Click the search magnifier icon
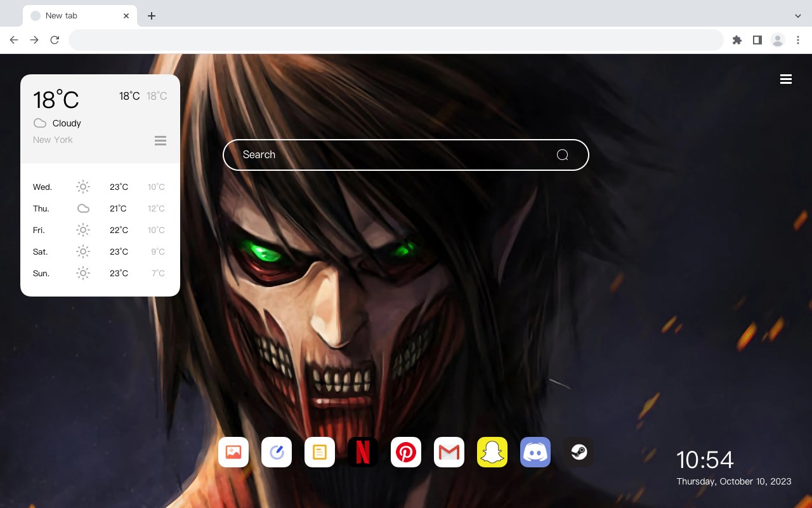812x508 pixels. pyautogui.click(x=562, y=155)
